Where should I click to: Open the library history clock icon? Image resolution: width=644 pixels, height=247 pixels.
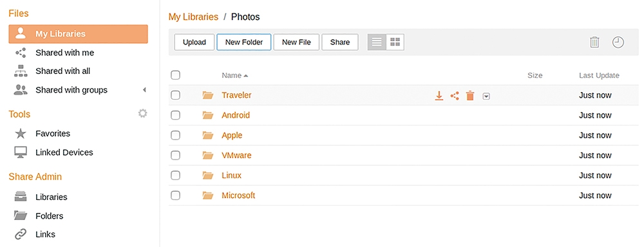[618, 42]
